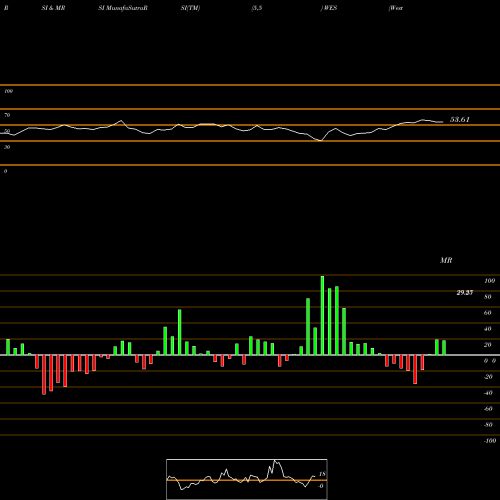This screenshot has height=500, width=500.
Task: Click the '(5,5' parameter text in header
Action: pos(257,8)
